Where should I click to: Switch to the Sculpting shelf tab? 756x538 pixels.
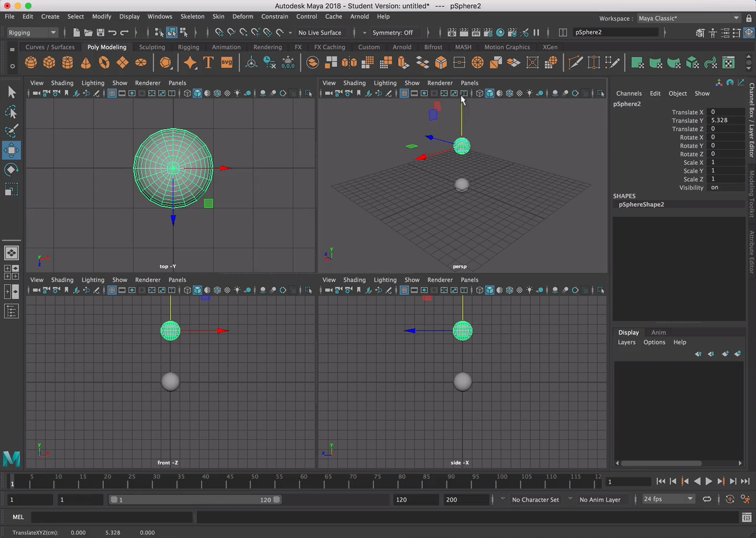coord(152,47)
